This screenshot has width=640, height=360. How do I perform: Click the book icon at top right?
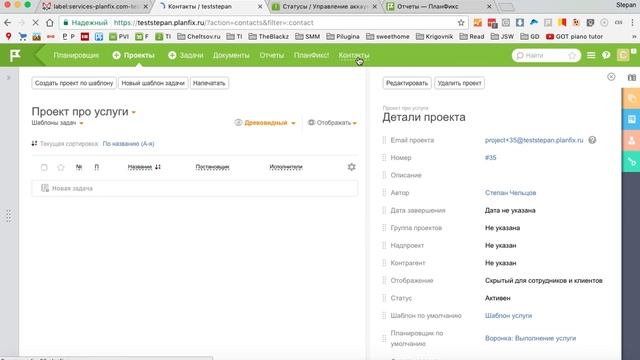click(x=632, y=78)
